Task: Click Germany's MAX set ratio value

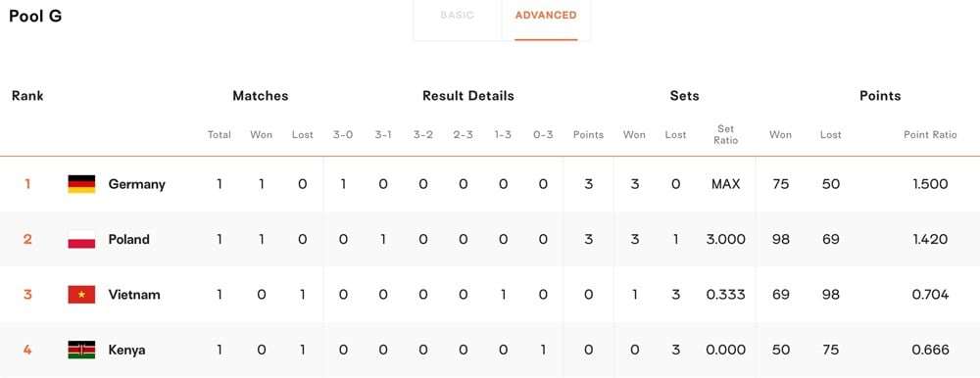Action: point(725,184)
